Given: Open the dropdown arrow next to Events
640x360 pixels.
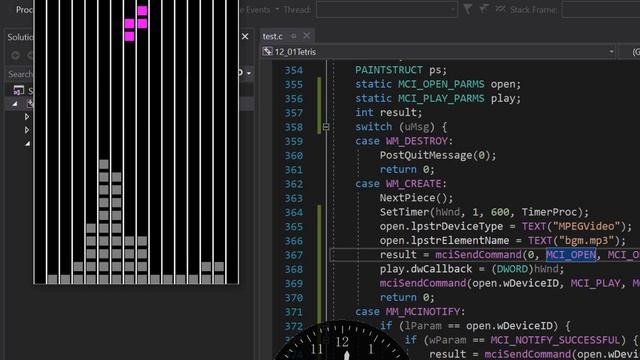Looking at the screenshot, I should [277, 9].
